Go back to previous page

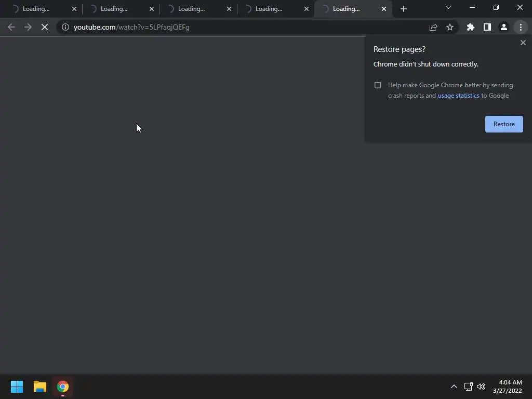point(11,27)
